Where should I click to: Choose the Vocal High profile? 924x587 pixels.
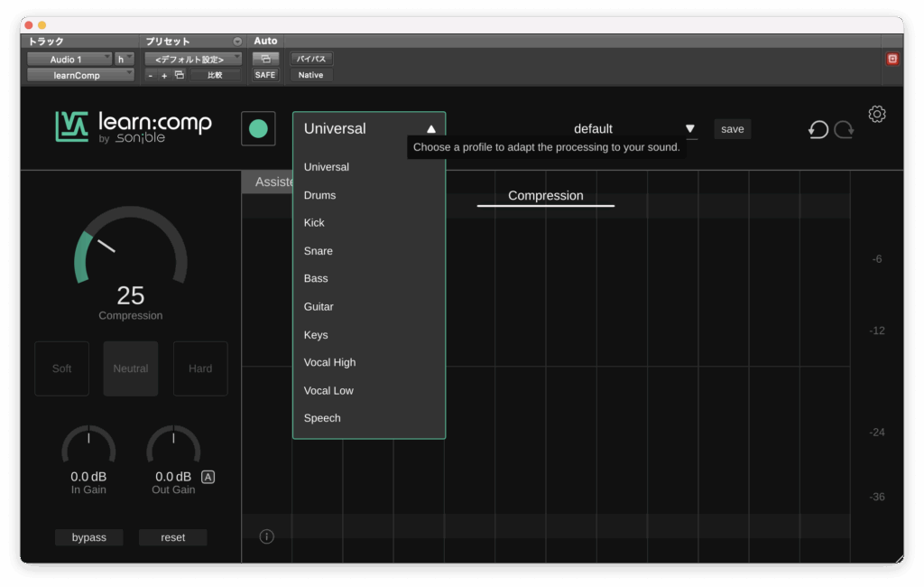coord(369,362)
